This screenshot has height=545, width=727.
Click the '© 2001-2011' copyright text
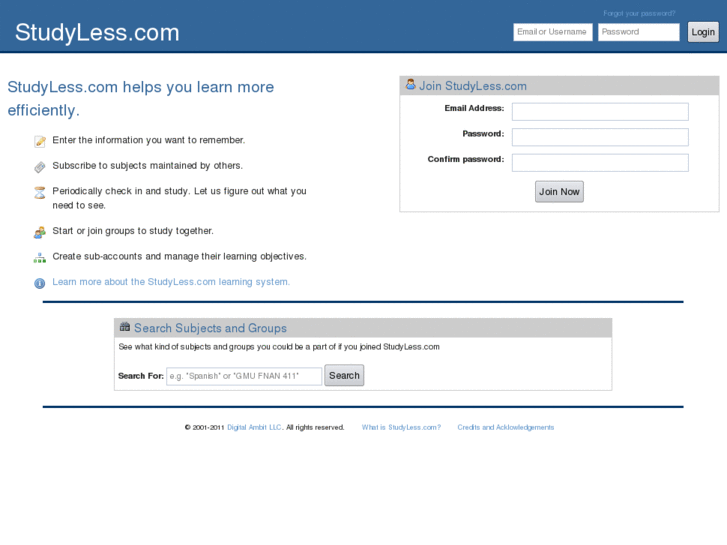(204, 427)
